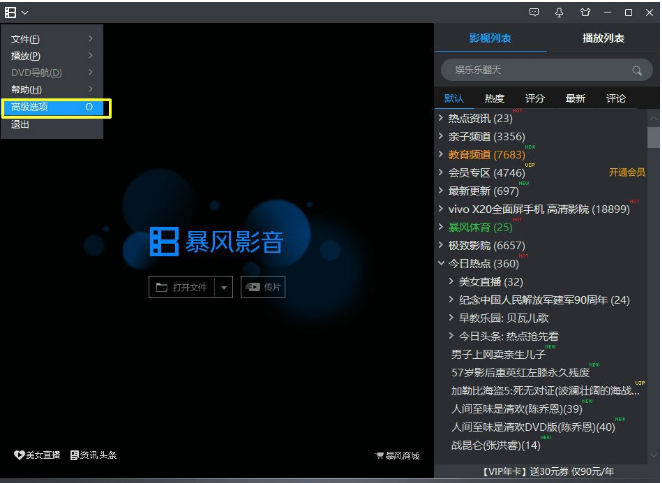
Task: Click the 传片 transfer button
Action: pyautogui.click(x=263, y=287)
